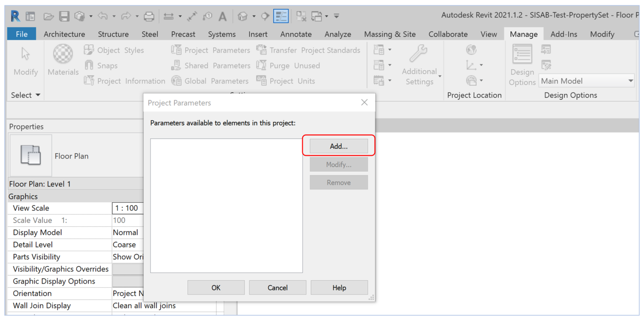644x320 pixels.
Task: Click the Section tool icon
Action: (265, 16)
